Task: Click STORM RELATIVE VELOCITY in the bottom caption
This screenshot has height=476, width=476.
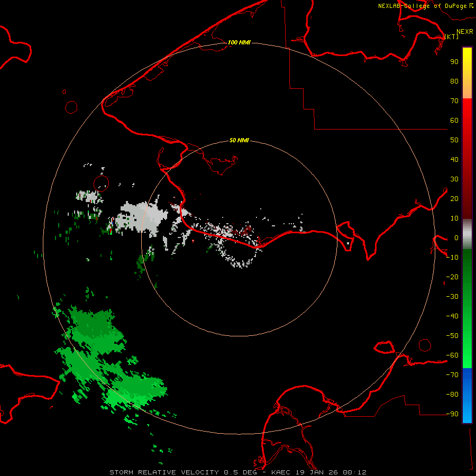Action: click(x=164, y=472)
